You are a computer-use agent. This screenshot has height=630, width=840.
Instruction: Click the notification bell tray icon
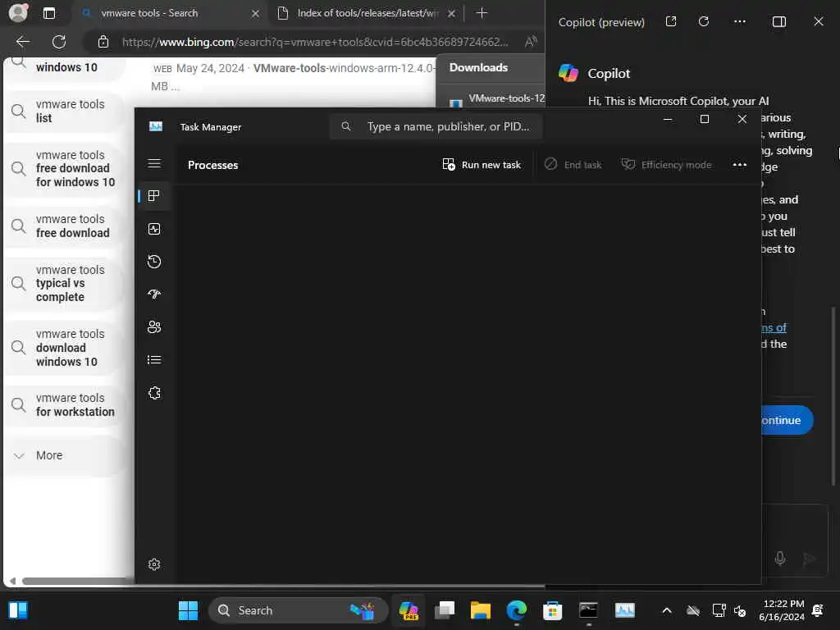coord(818,610)
